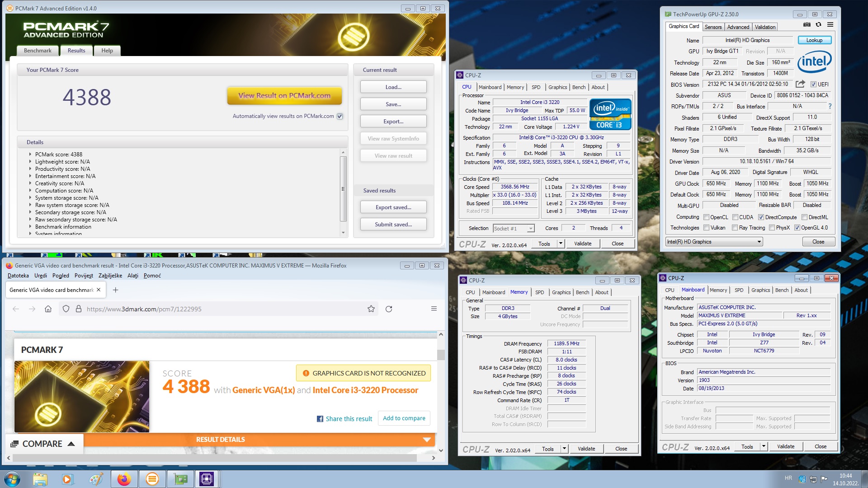Toggle the DirectCompute checkbox
The height and width of the screenshot is (488, 868).
coord(761,217)
